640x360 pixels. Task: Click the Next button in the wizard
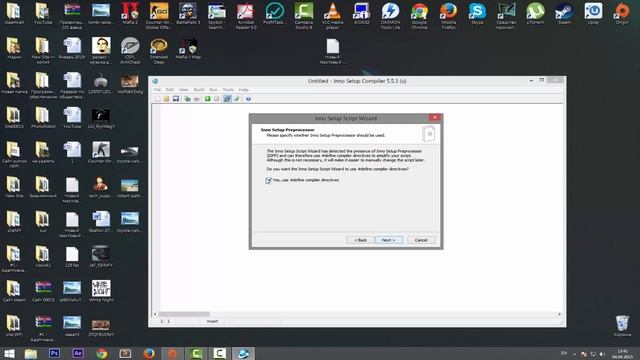tap(389, 240)
